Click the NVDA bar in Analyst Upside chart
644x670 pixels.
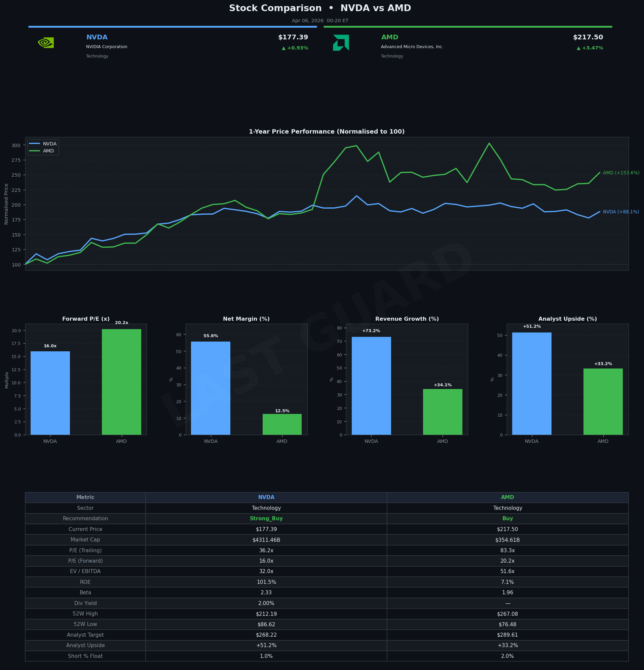[532, 384]
